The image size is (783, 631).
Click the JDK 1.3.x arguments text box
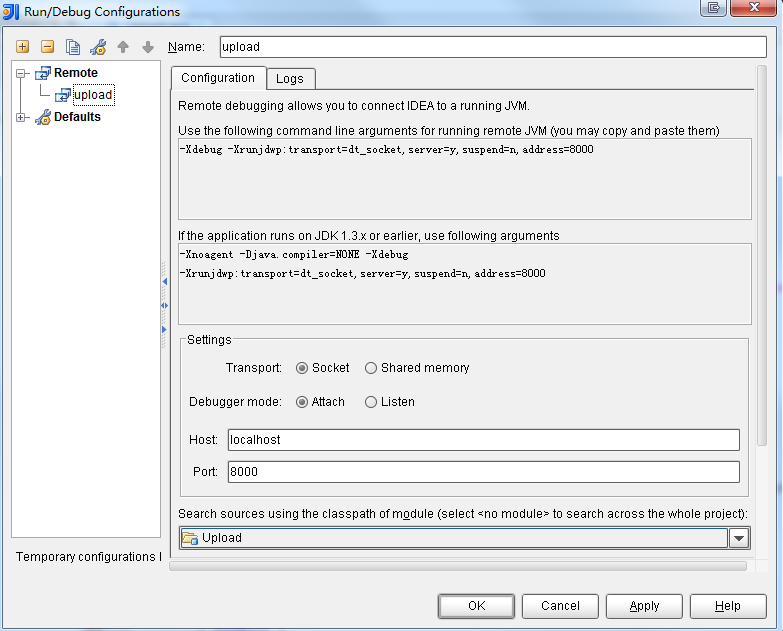coord(464,284)
